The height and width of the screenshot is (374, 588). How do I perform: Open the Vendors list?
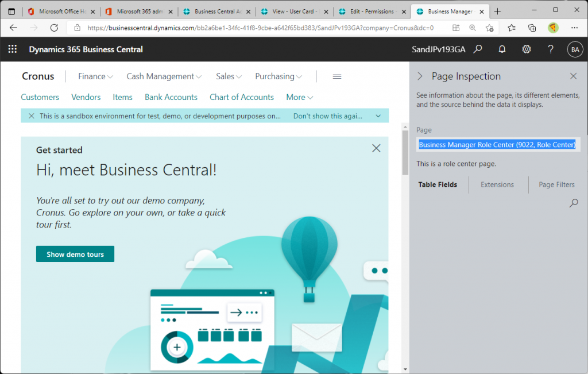[86, 97]
